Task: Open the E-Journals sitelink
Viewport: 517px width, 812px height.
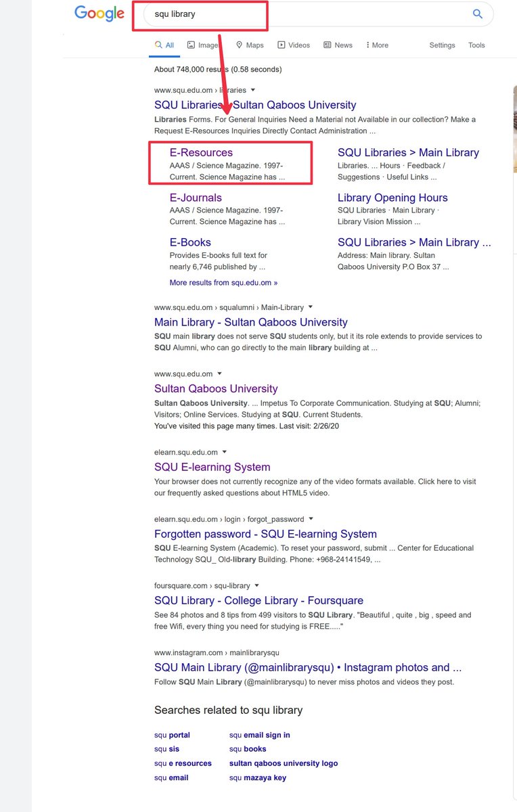Action: (x=196, y=198)
